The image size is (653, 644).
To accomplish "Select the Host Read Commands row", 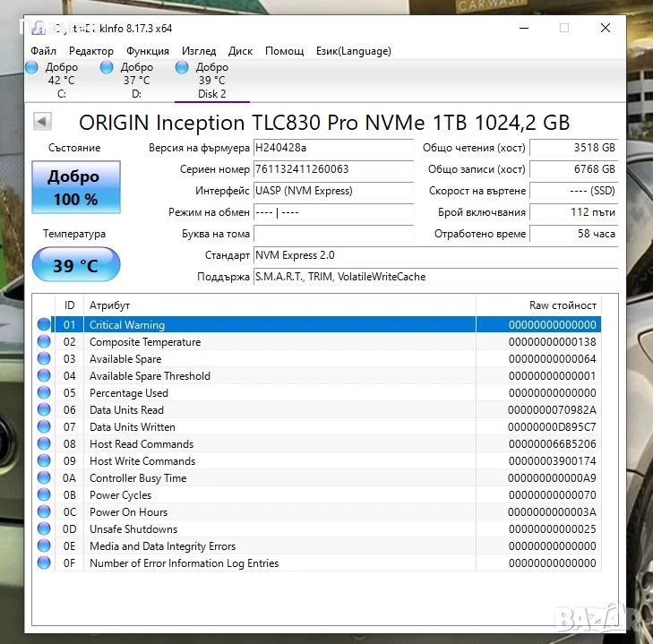I will click(319, 444).
